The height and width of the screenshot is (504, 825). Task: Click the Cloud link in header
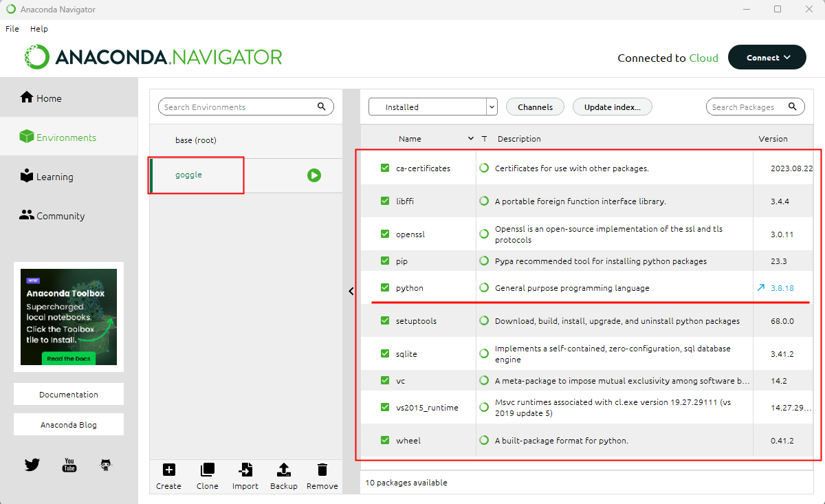703,58
